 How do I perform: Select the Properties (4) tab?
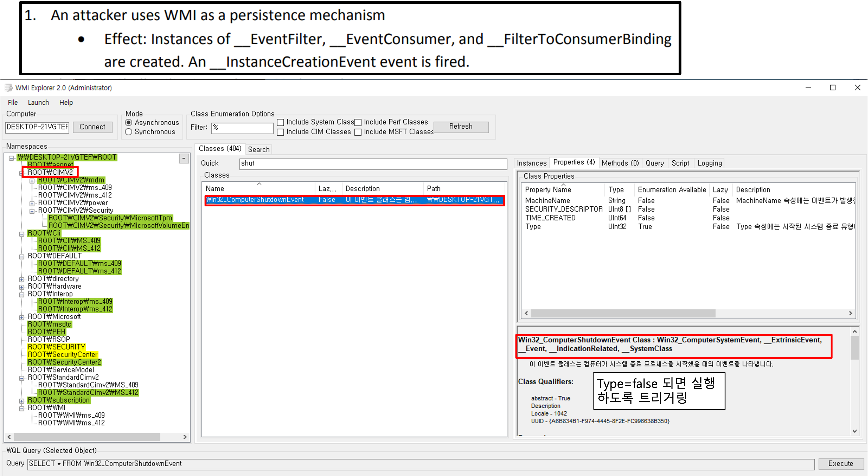coord(574,162)
